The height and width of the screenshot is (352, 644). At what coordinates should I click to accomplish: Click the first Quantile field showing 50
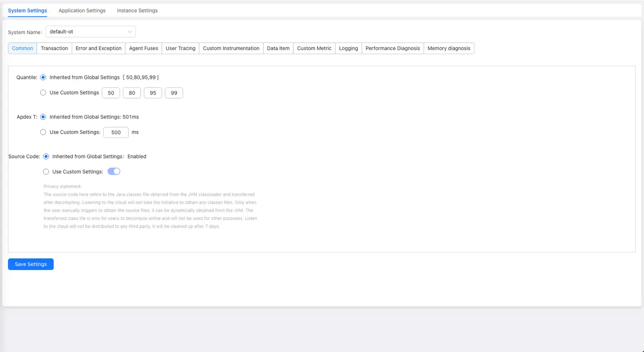click(111, 93)
